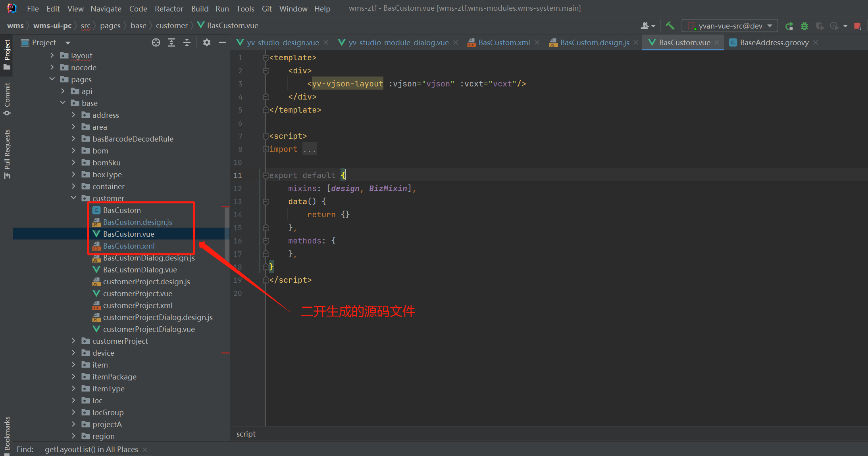Screen dimensions: 868x456
Task: Close the BaseAddress.groovy editor tab
Action: coord(816,42)
